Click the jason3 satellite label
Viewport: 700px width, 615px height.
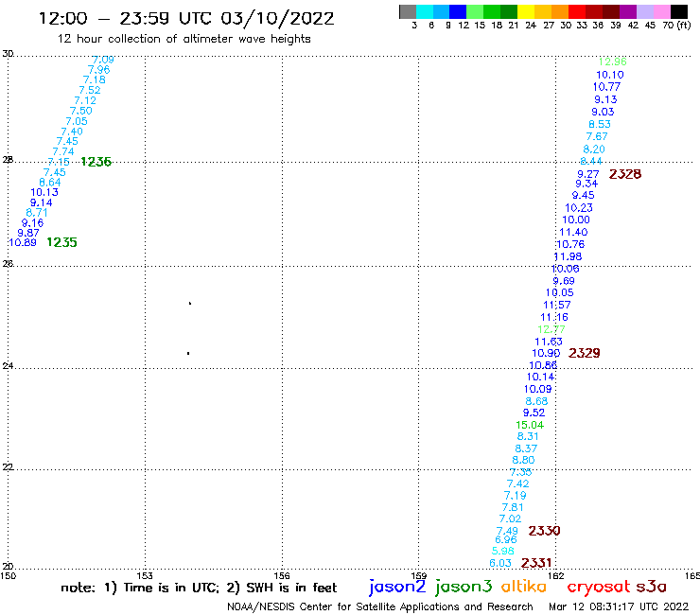464,588
